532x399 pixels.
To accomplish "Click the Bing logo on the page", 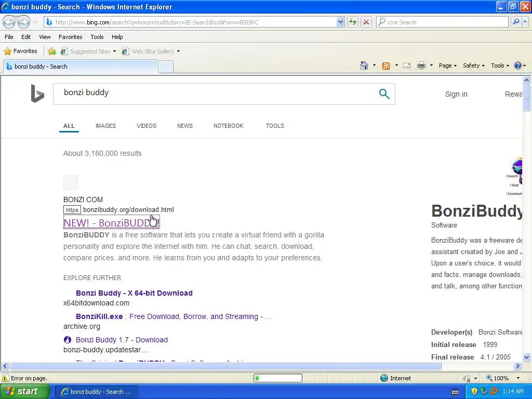I will 37,94.
